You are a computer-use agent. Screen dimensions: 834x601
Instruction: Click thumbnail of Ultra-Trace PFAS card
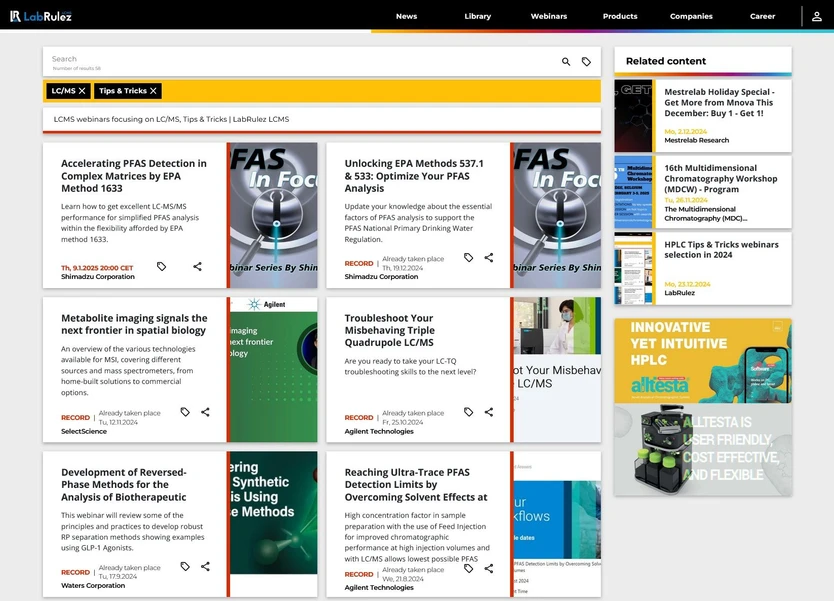tap(557, 524)
